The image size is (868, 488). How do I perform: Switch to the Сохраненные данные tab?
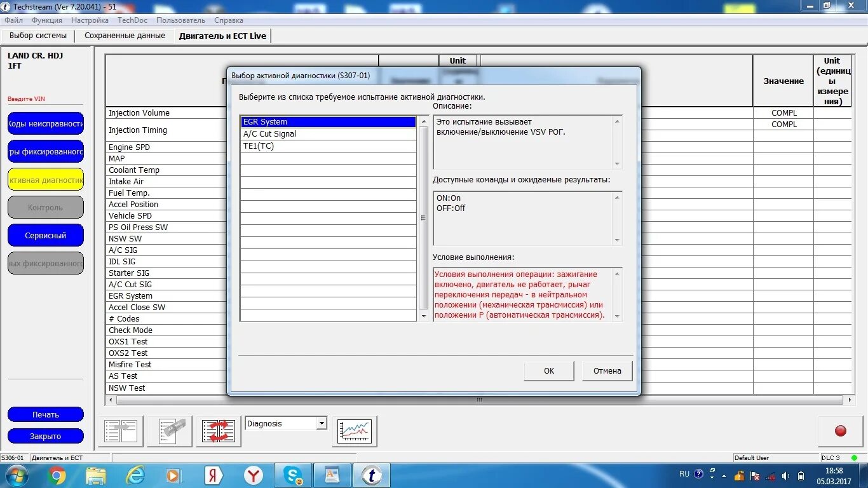coord(125,36)
